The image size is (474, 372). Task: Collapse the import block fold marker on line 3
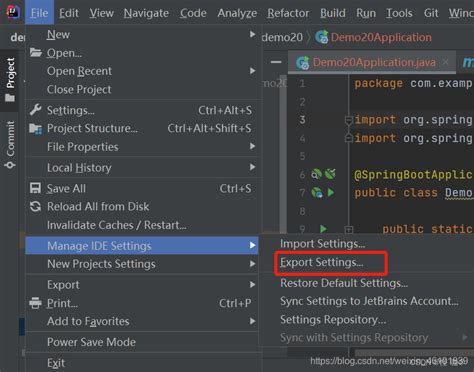(349, 120)
